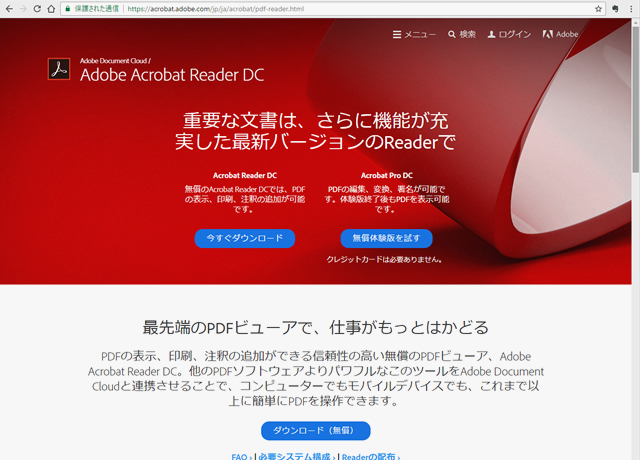
Task: Reload the page with refresh icon
Action: 37,8
